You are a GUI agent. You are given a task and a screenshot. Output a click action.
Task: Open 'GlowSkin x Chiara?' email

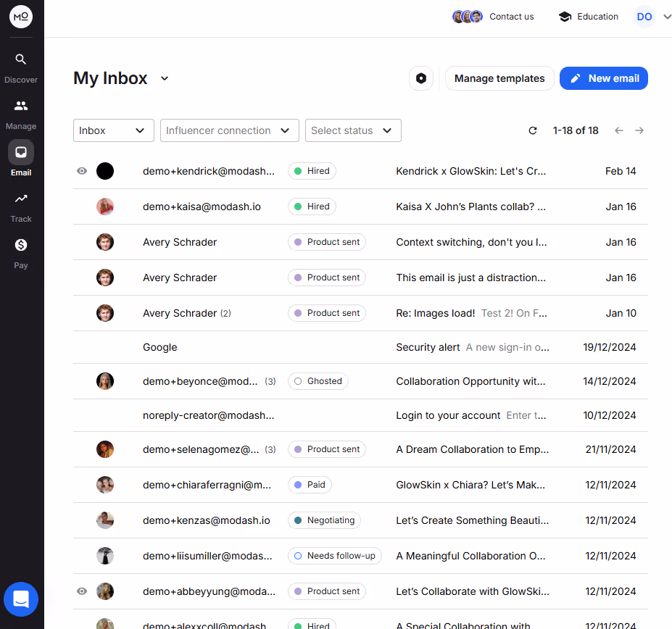point(470,485)
